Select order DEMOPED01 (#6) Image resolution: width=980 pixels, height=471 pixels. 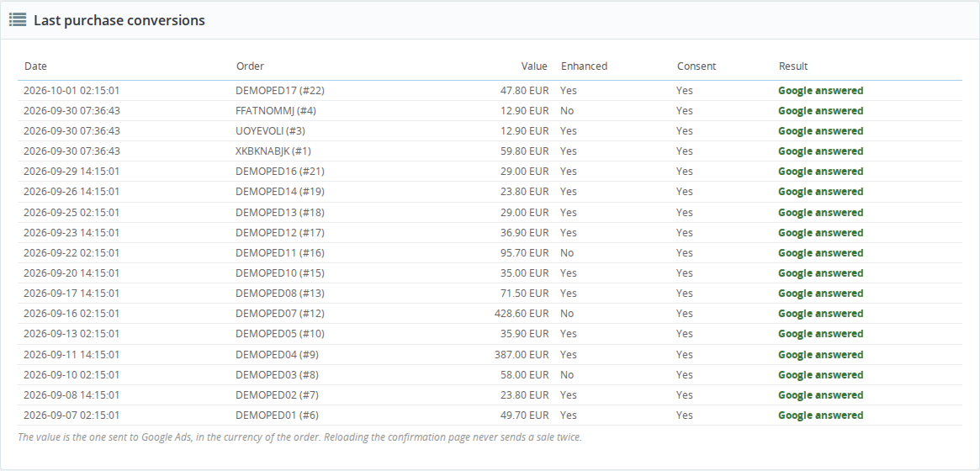(x=277, y=415)
